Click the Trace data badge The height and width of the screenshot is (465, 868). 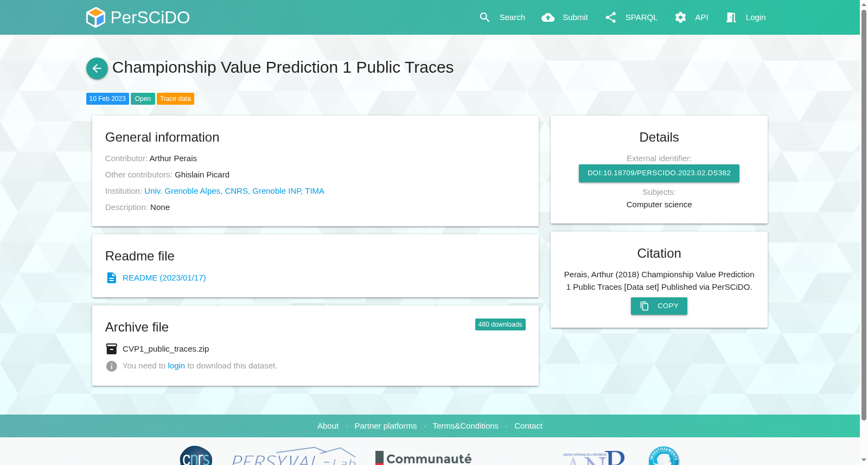coord(175,99)
